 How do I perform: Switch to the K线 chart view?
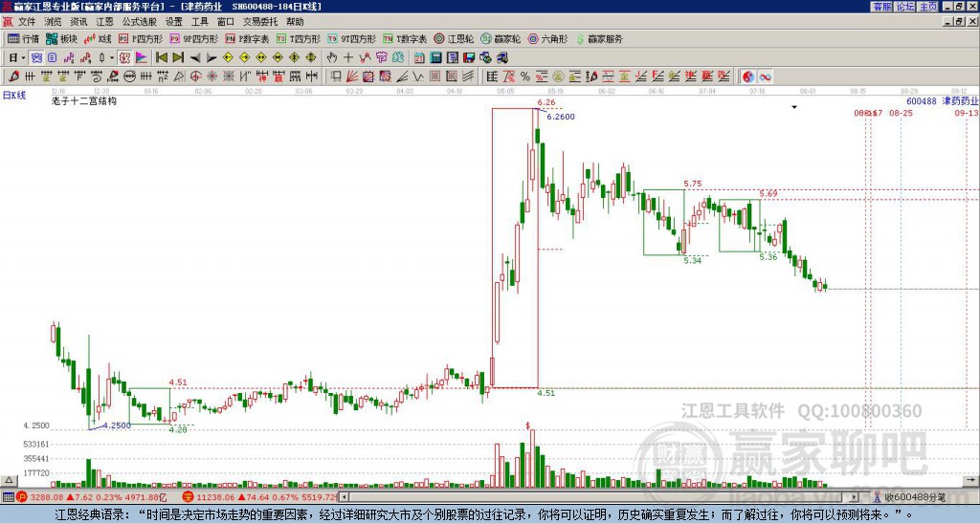tap(98, 38)
